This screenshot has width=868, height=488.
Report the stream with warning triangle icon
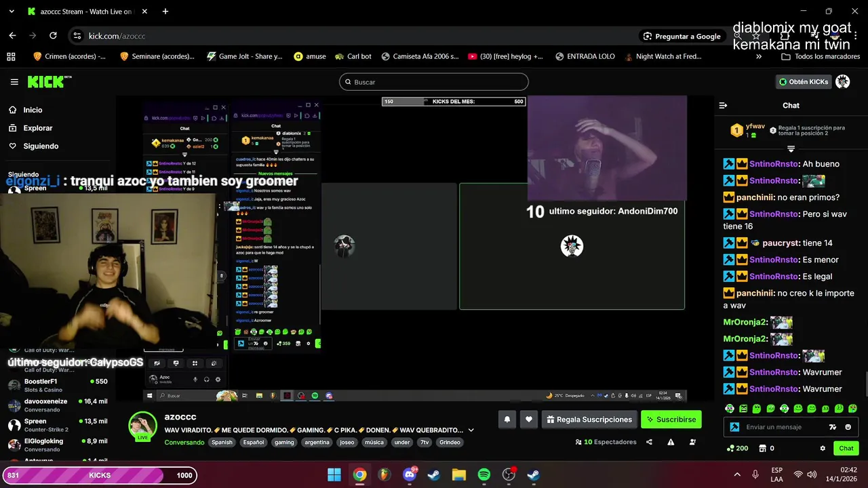[671, 442]
